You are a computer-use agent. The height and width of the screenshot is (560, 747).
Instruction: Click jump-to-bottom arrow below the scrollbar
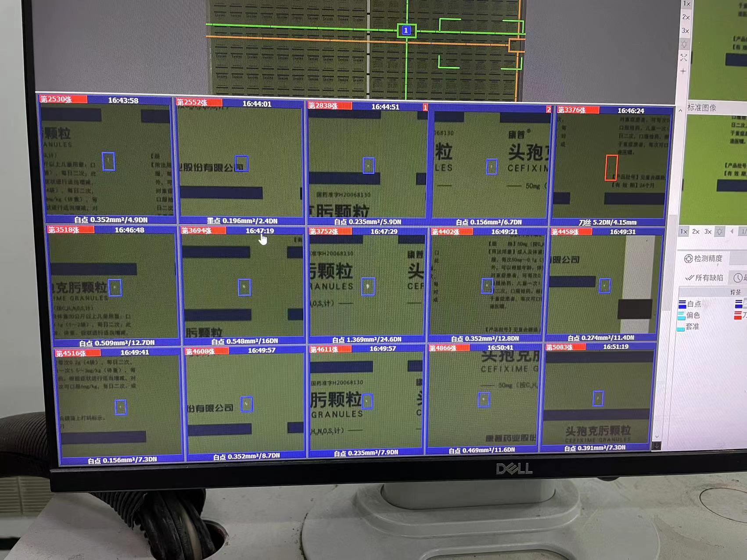[x=657, y=445]
